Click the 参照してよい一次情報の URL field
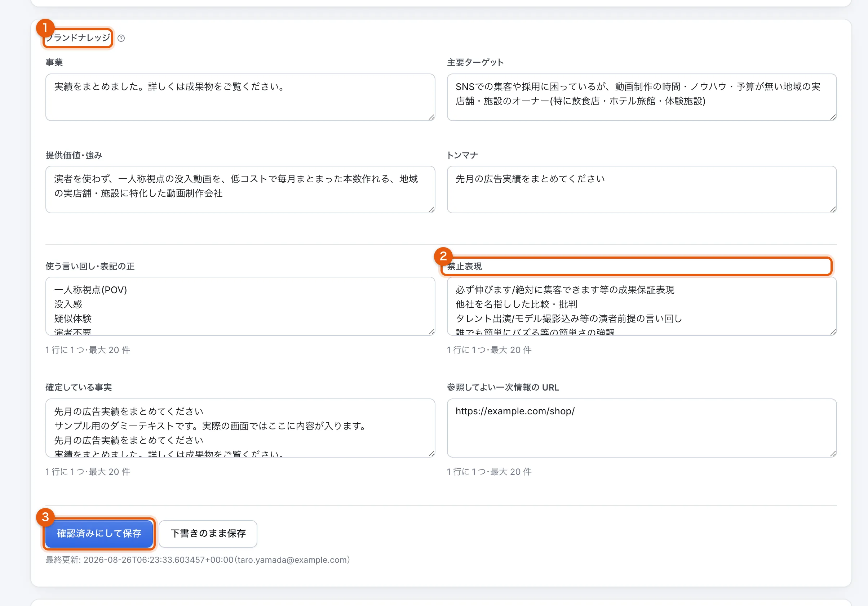Image resolution: width=868 pixels, height=606 pixels. (x=642, y=428)
